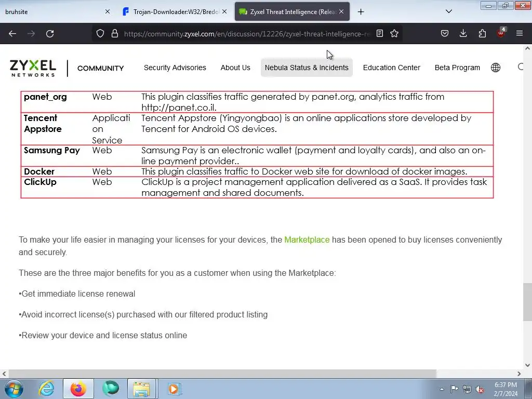The image size is (532, 399).
Task: Select the Samsung Pay table cell
Action: [52, 150]
